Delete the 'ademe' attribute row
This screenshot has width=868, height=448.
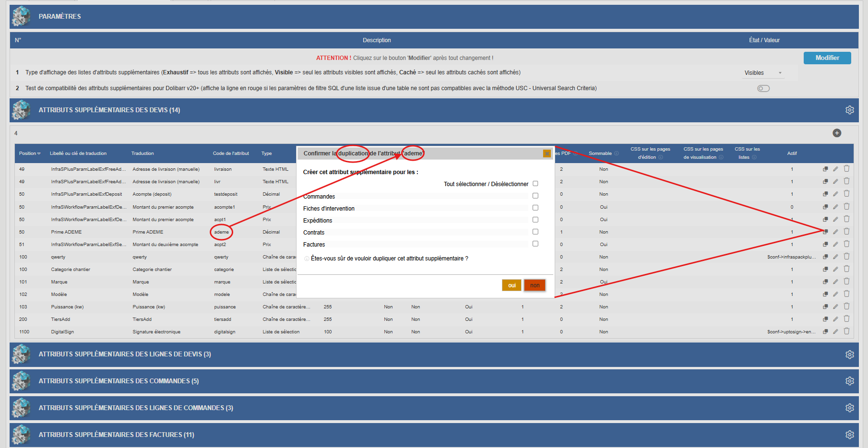(x=846, y=231)
